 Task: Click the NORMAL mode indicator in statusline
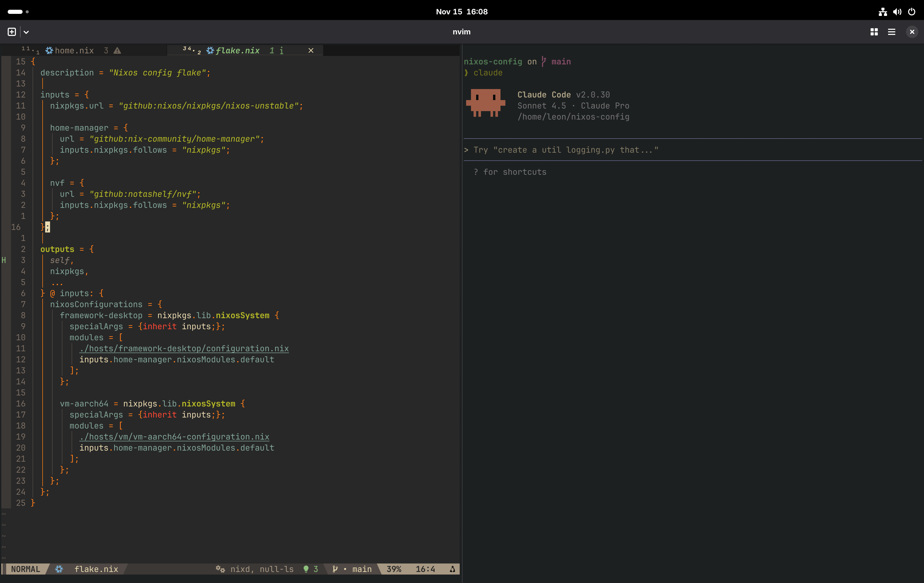pos(25,569)
